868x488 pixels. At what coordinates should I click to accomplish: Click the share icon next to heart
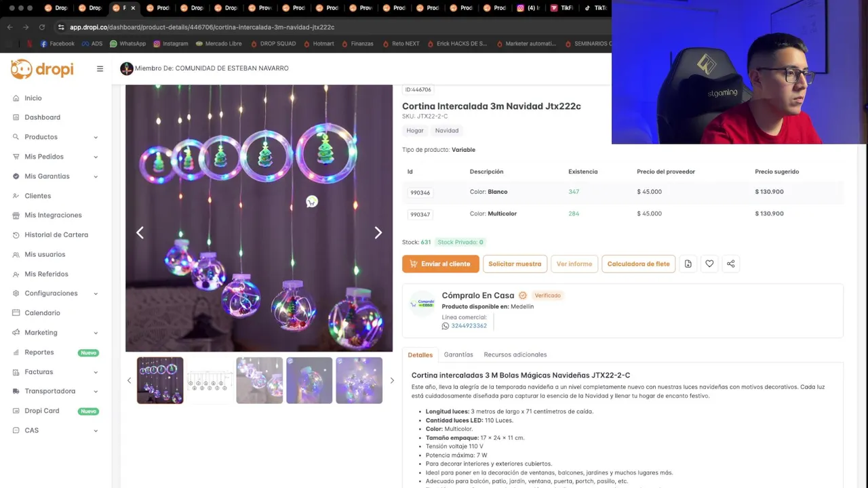730,264
